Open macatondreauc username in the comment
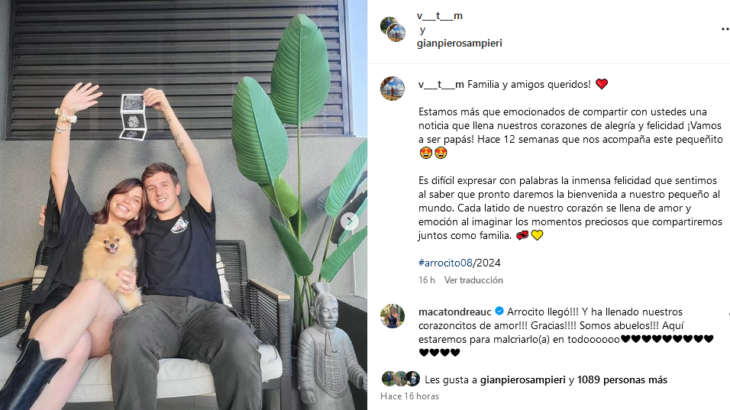 click(454, 312)
